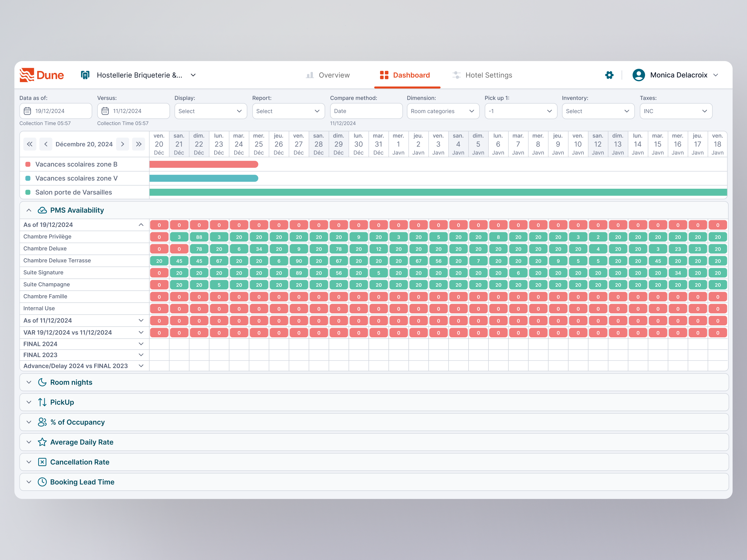Click the Vacances scolaires zone B red swatch
The height and width of the screenshot is (560, 747).
tap(28, 164)
